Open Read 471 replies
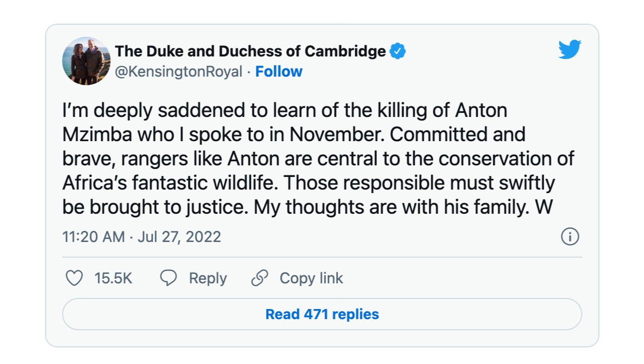The width and height of the screenshot is (644, 364). point(322,314)
